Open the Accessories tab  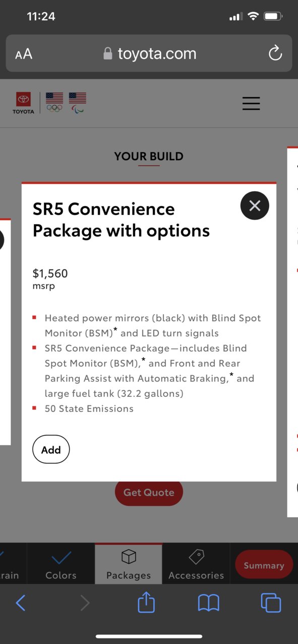(196, 564)
